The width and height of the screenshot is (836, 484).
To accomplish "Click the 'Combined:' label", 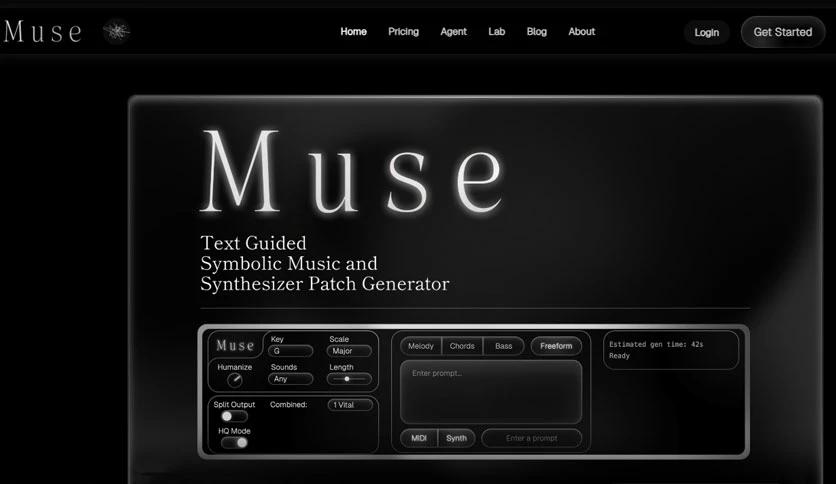I will tap(288, 405).
